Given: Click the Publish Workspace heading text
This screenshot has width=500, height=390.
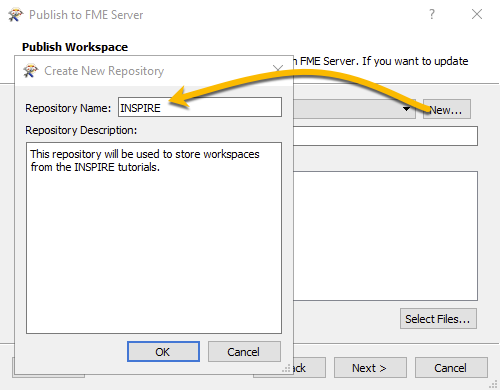Looking at the screenshot, I should click(75, 47).
